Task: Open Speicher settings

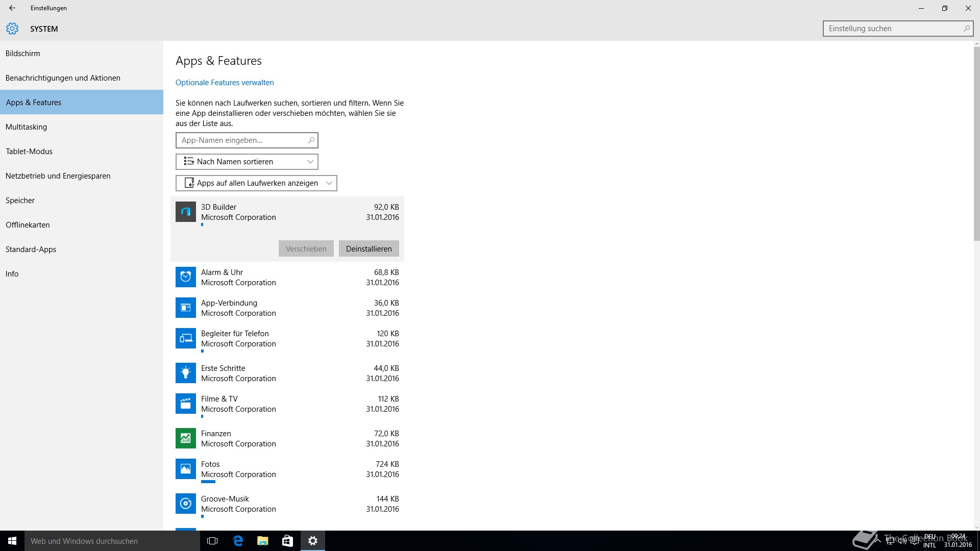Action: pos(82,200)
